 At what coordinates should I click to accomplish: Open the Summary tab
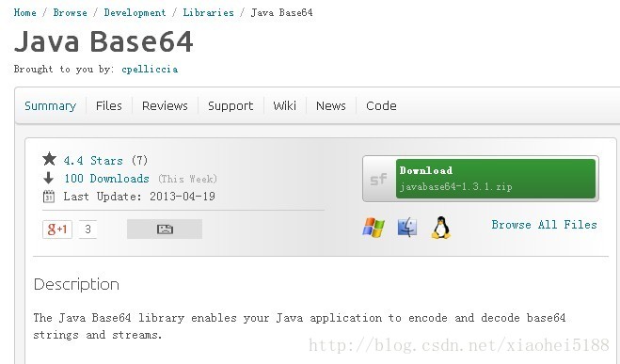50,106
